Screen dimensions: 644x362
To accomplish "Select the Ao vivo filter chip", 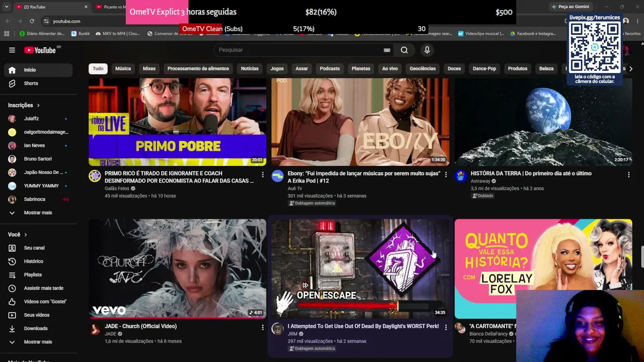I will [390, 69].
